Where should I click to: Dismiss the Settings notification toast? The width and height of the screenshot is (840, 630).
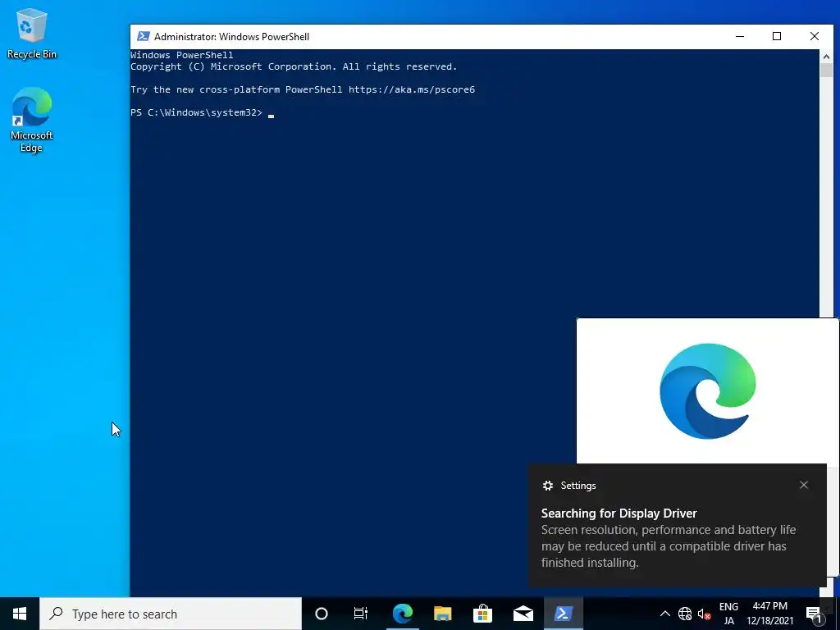pyautogui.click(x=804, y=485)
